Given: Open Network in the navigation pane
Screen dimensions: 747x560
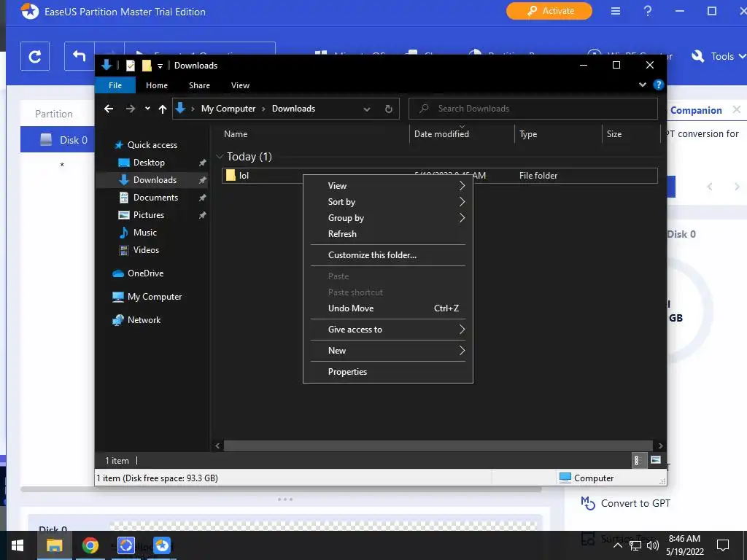Looking at the screenshot, I should [144, 320].
